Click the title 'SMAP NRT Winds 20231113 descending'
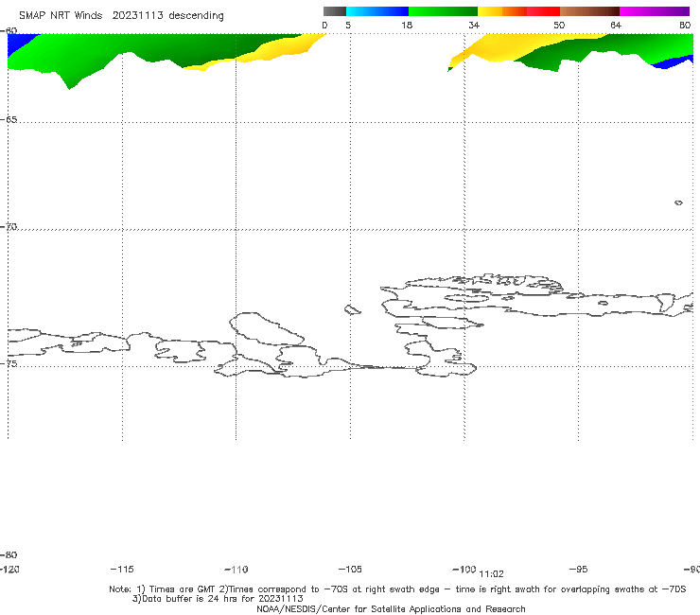 click(121, 16)
